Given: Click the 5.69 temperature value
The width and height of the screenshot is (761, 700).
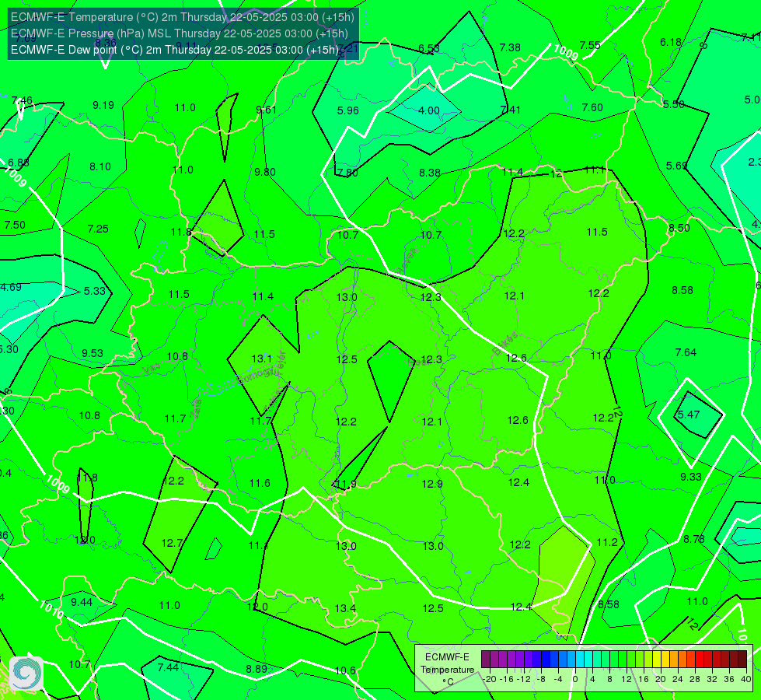Looking at the screenshot, I should [x=676, y=166].
